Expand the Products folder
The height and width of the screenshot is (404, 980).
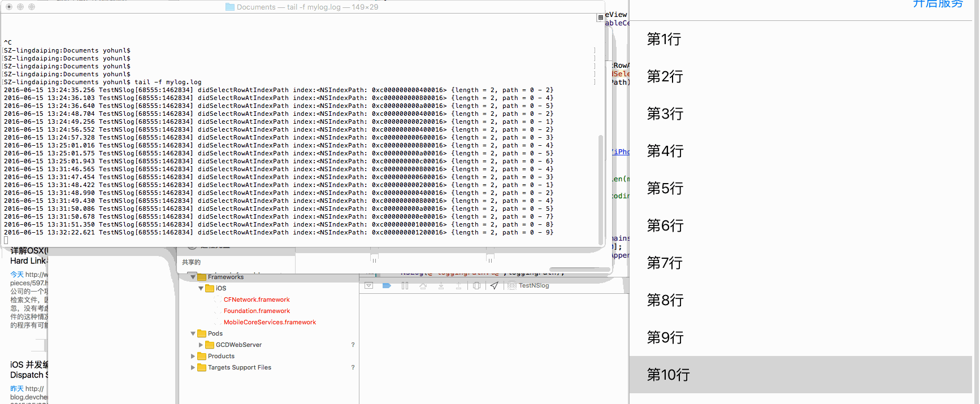pos(193,356)
